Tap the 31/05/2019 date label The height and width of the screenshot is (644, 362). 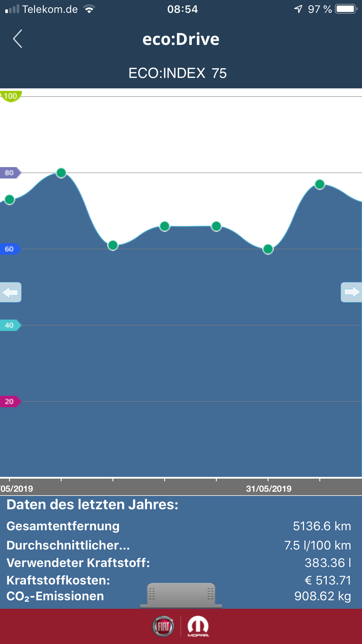pos(268,489)
